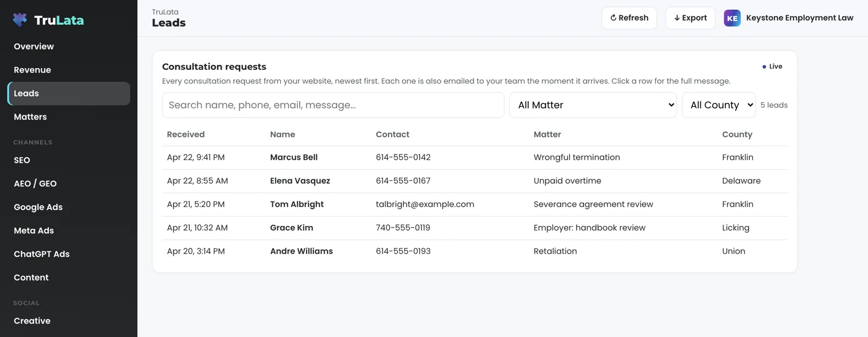Click the KE account avatar
The height and width of the screenshot is (337, 868).
[732, 18]
